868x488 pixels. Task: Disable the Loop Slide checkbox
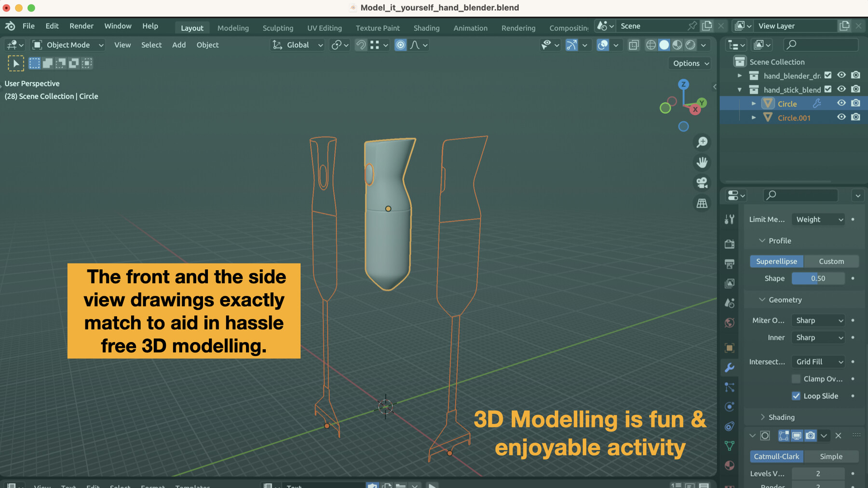click(x=796, y=396)
